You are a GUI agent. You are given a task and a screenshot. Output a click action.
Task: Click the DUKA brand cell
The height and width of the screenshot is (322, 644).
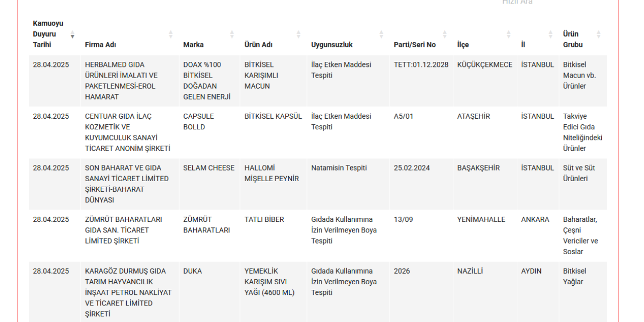click(193, 271)
